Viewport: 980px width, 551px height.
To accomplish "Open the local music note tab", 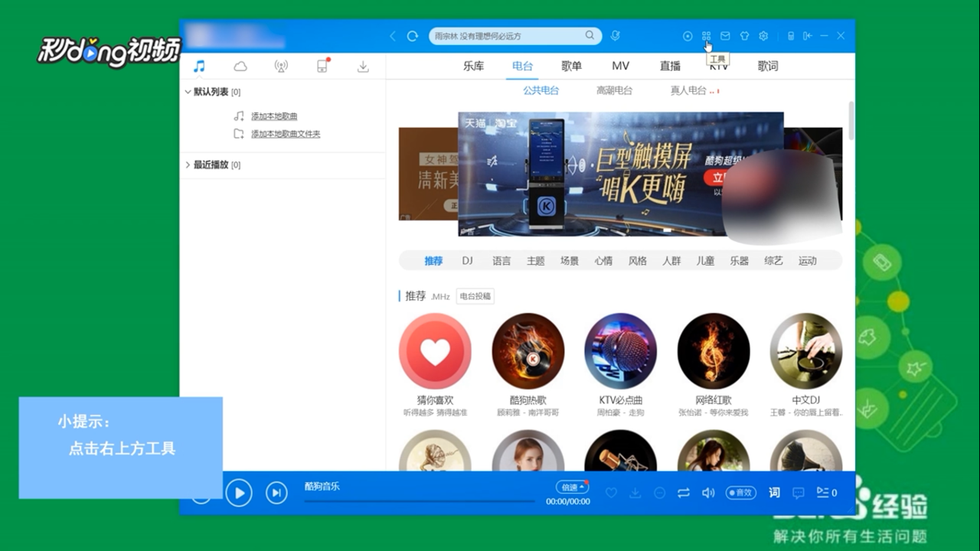I will [x=199, y=67].
